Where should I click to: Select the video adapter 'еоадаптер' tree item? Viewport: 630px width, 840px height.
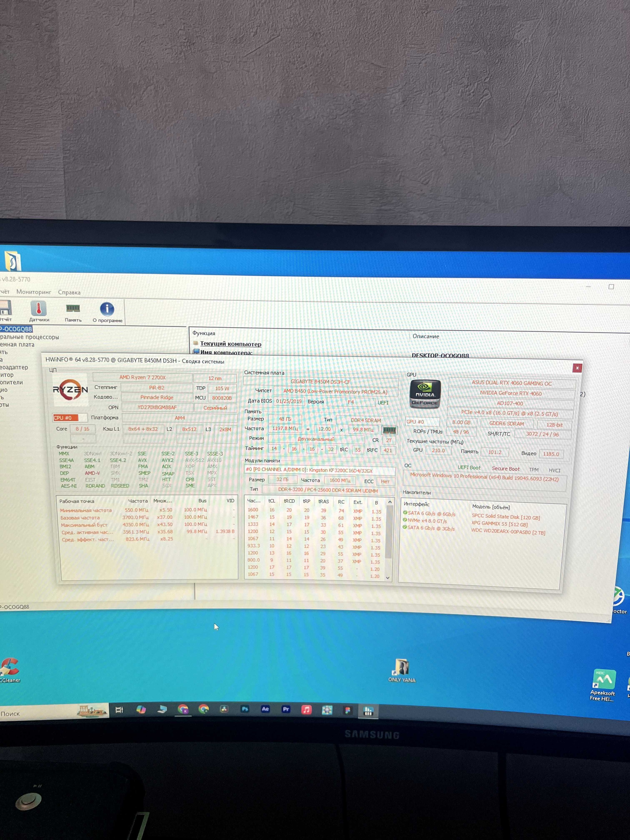pyautogui.click(x=14, y=367)
